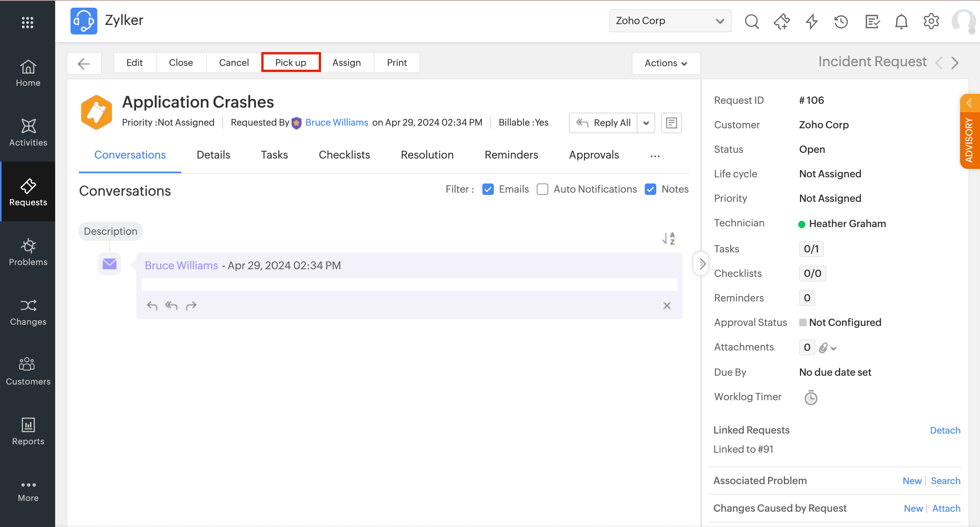Viewport: 980px width, 527px height.
Task: Click the notifications bell icon
Action: click(x=901, y=21)
